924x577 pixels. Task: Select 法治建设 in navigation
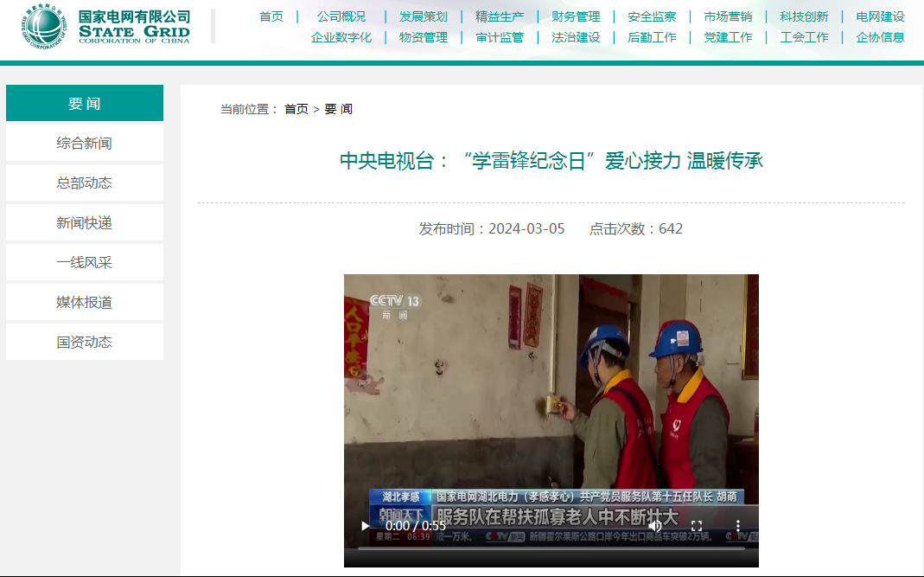click(x=576, y=37)
